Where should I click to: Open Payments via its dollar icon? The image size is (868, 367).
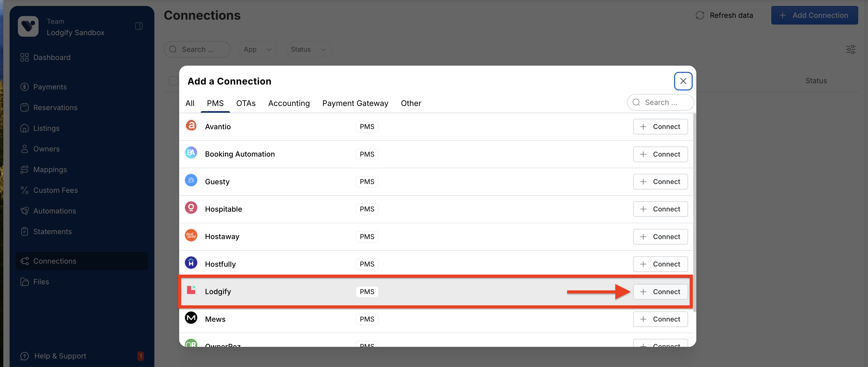[x=24, y=87]
